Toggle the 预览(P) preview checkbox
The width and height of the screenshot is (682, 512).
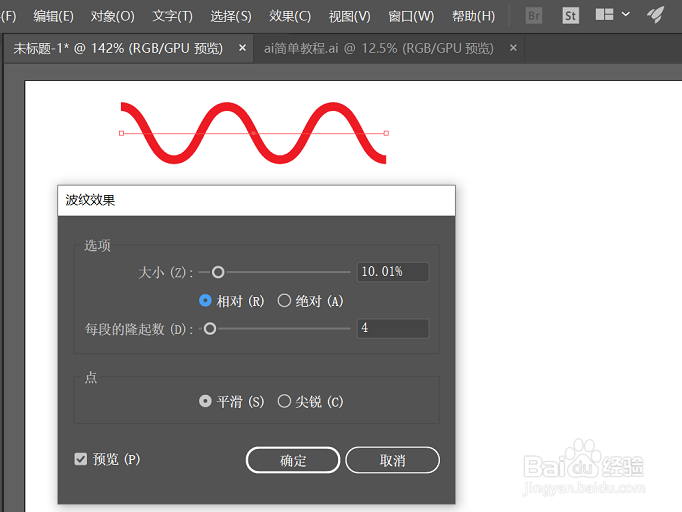(x=81, y=459)
